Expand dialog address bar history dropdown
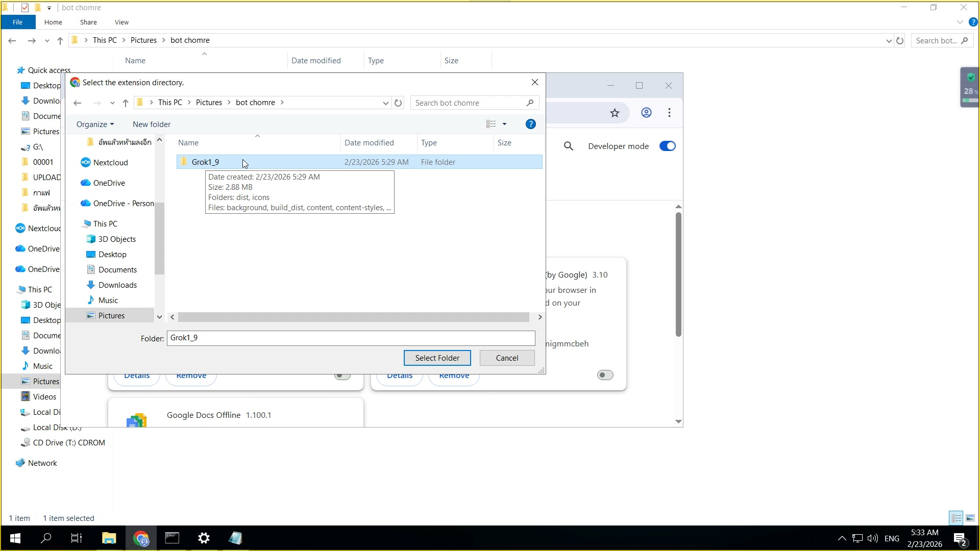Viewport: 980px width, 551px height. point(385,103)
